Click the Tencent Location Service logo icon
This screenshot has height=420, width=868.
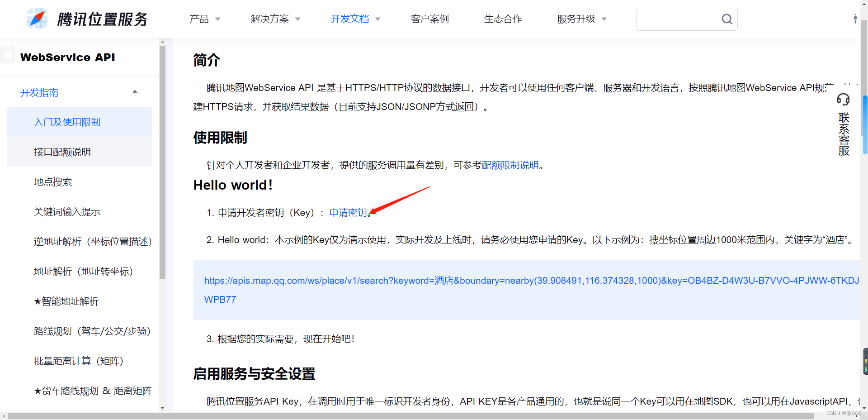37,19
